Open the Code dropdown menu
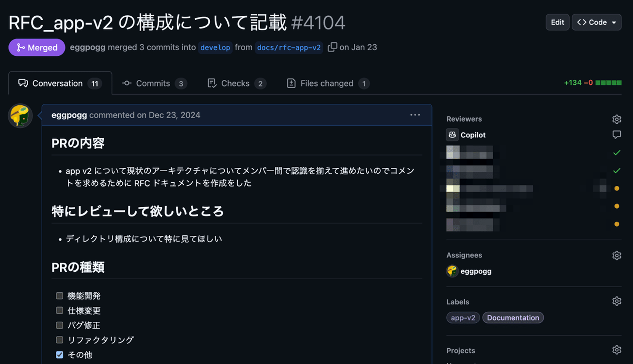Screen dimensions: 633x364 tap(597, 22)
